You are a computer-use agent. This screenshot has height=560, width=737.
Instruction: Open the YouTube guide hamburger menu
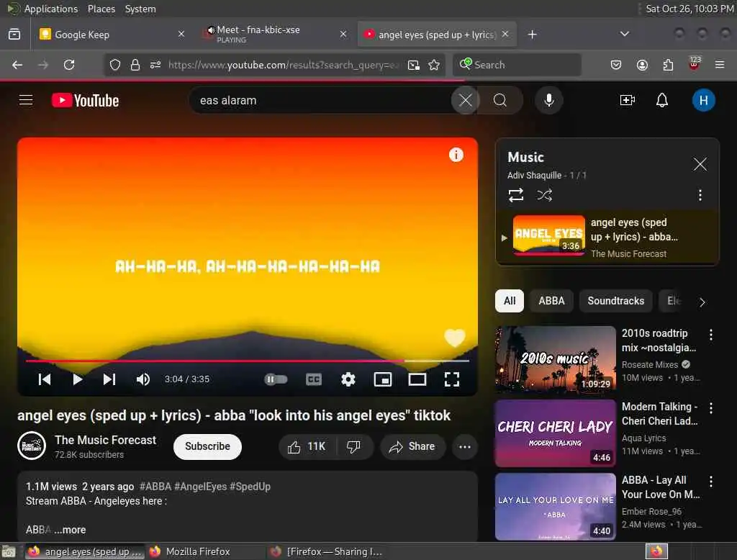coord(26,100)
